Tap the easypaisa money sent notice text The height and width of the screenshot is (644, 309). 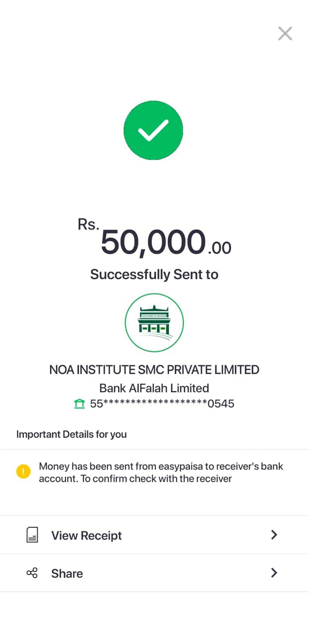161,472
